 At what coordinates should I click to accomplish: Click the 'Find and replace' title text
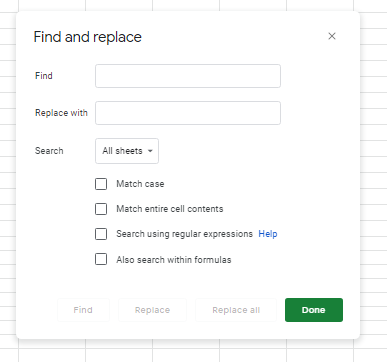[88, 37]
